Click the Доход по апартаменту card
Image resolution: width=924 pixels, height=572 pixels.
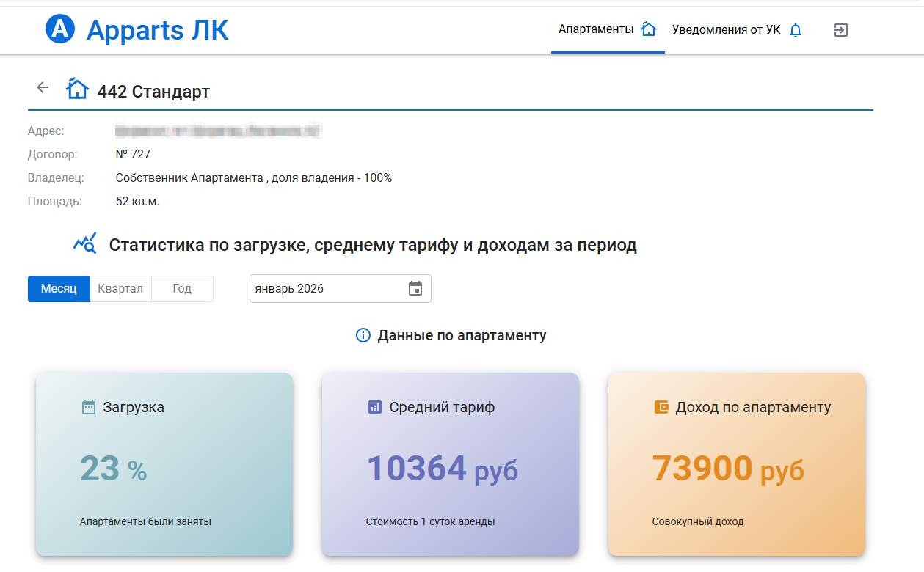pos(736,463)
